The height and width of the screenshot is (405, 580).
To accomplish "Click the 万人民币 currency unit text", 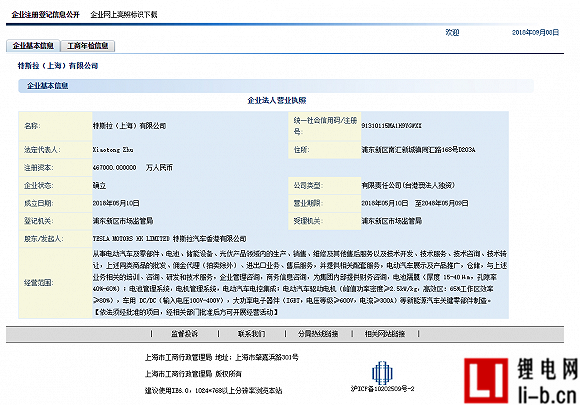I will click(159, 168).
